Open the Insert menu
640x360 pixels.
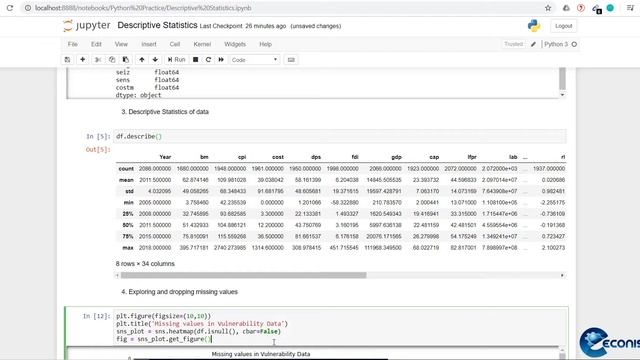pos(149,44)
